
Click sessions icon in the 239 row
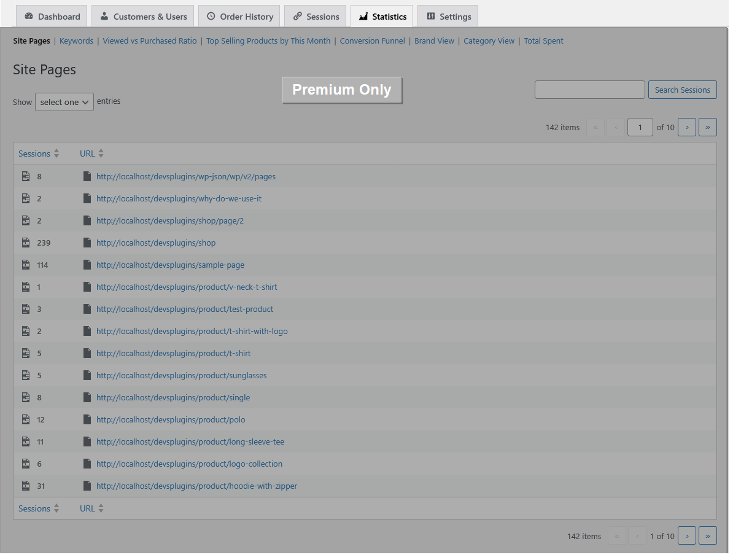click(x=26, y=243)
